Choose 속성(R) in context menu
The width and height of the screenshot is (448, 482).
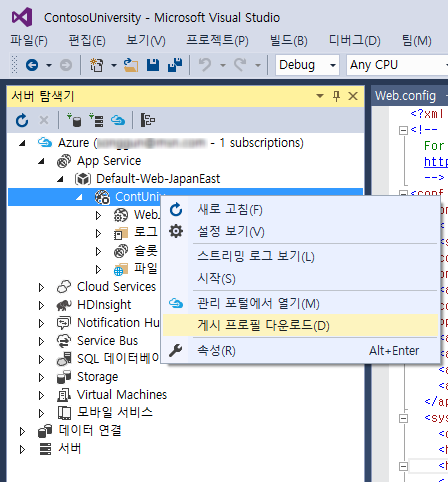click(300, 351)
